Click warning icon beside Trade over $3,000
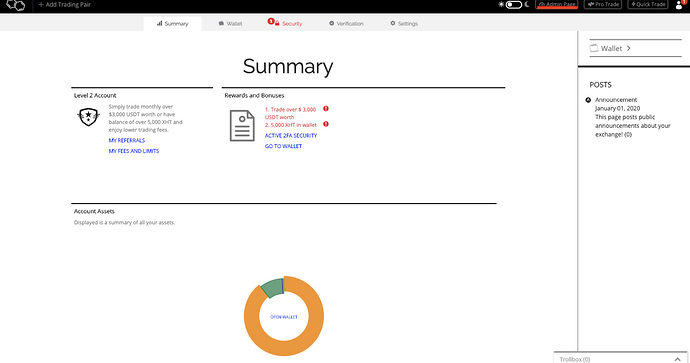 pos(326,109)
